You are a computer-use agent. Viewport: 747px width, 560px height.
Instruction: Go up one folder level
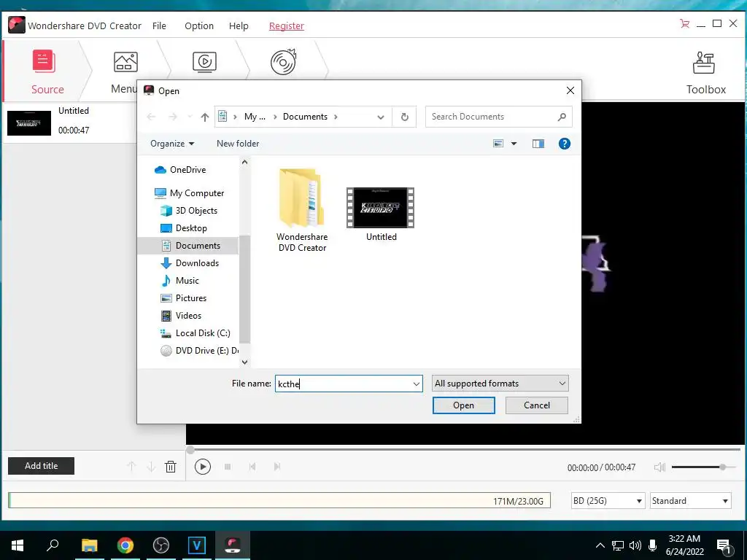coord(205,117)
